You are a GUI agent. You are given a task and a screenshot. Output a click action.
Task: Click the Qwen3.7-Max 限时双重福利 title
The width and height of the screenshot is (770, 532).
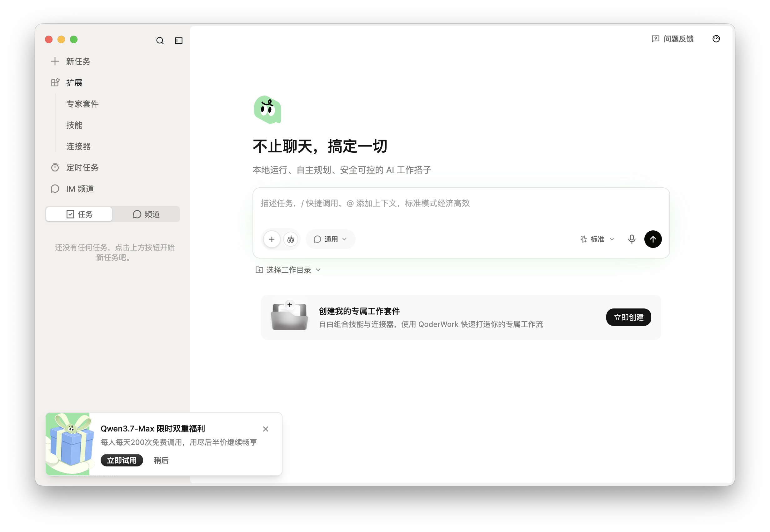[153, 429]
